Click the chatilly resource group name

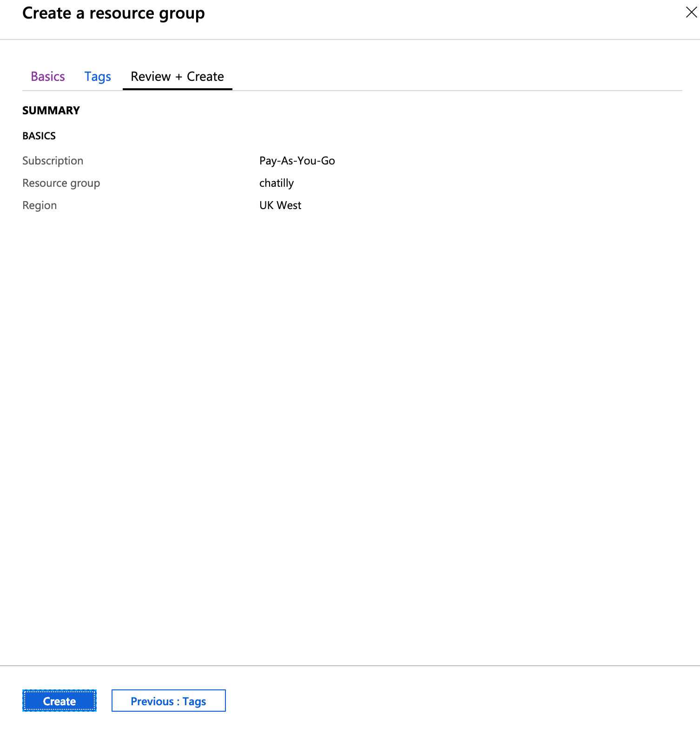[277, 183]
